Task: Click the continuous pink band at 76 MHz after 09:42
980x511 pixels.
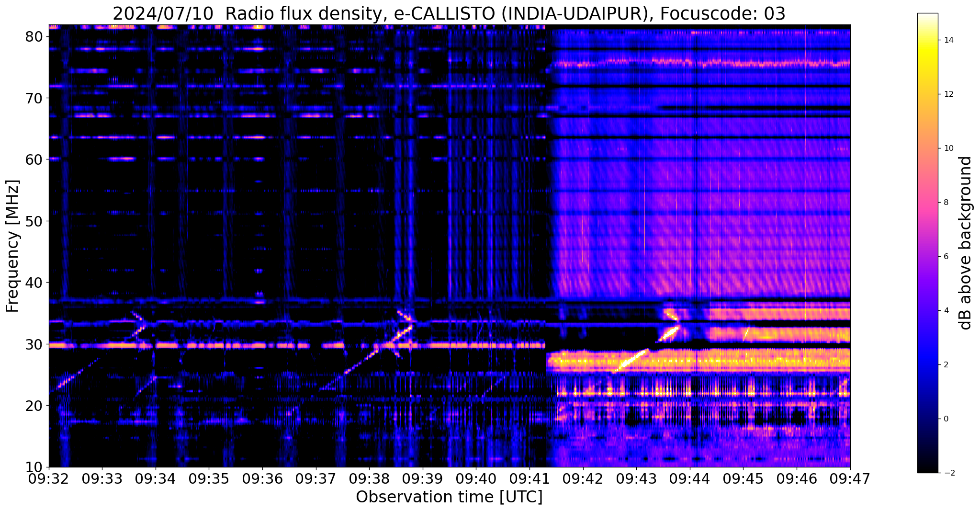Action: [x=701, y=62]
